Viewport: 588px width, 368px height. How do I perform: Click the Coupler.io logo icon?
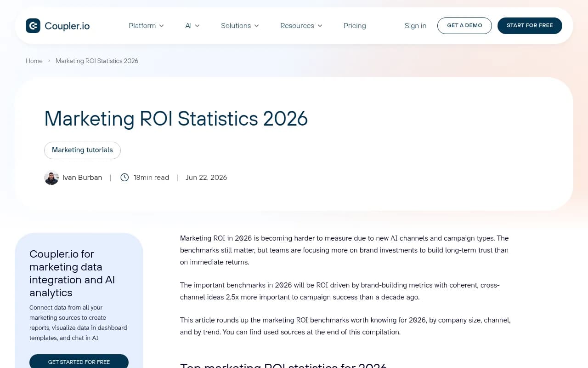point(33,26)
